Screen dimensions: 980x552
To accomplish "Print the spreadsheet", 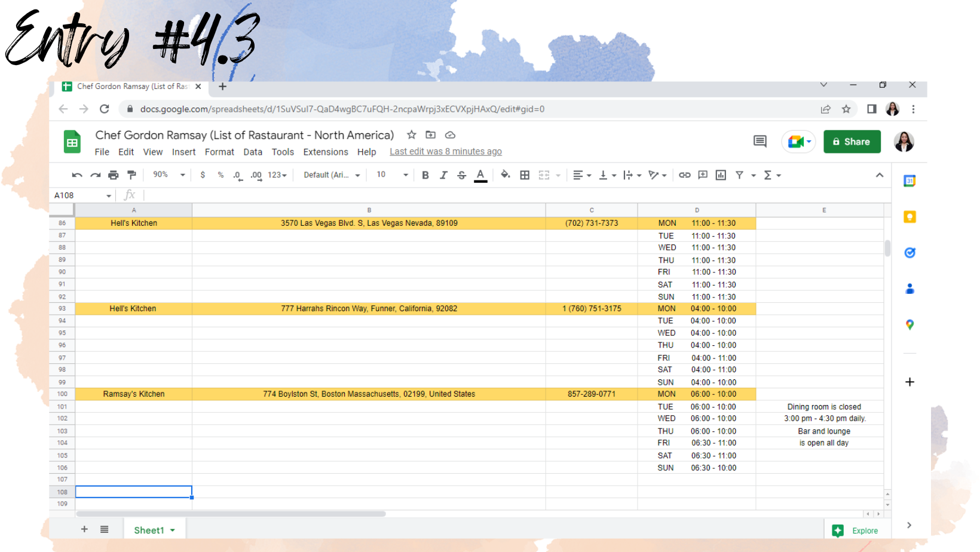I will [x=114, y=175].
